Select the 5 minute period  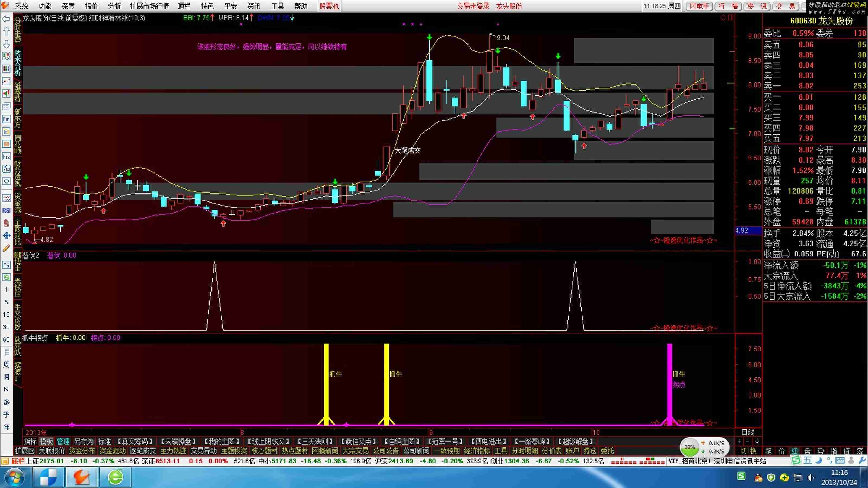point(6,302)
